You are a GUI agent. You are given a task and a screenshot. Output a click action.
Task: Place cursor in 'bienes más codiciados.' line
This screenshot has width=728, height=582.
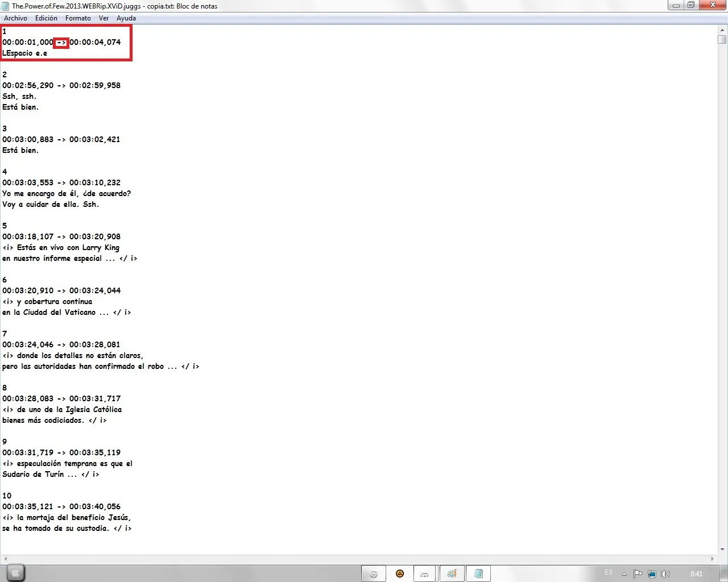pyautogui.click(x=55, y=421)
